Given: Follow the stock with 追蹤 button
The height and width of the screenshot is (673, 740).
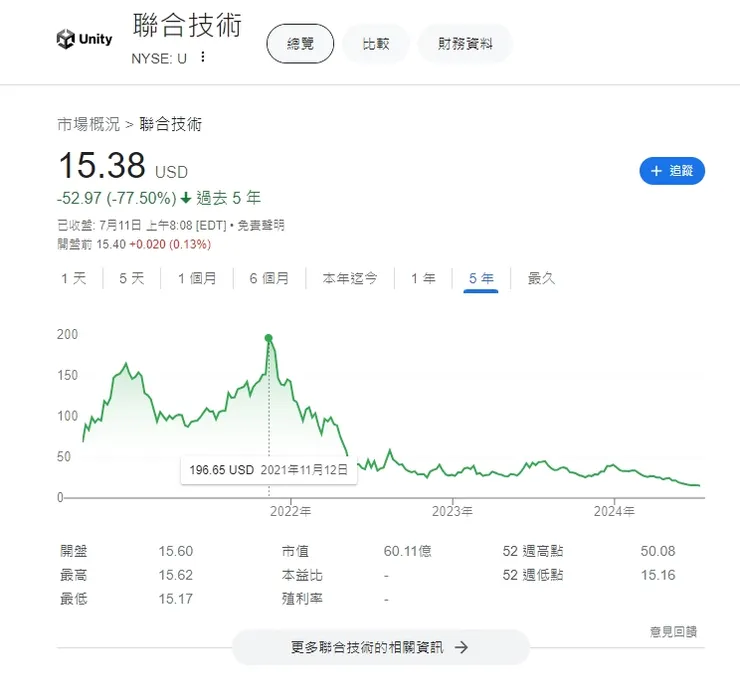Looking at the screenshot, I should [x=672, y=171].
